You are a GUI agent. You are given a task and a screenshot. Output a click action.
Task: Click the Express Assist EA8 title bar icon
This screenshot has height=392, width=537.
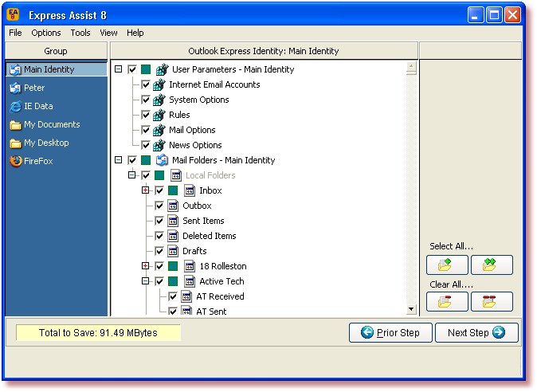pos(14,14)
